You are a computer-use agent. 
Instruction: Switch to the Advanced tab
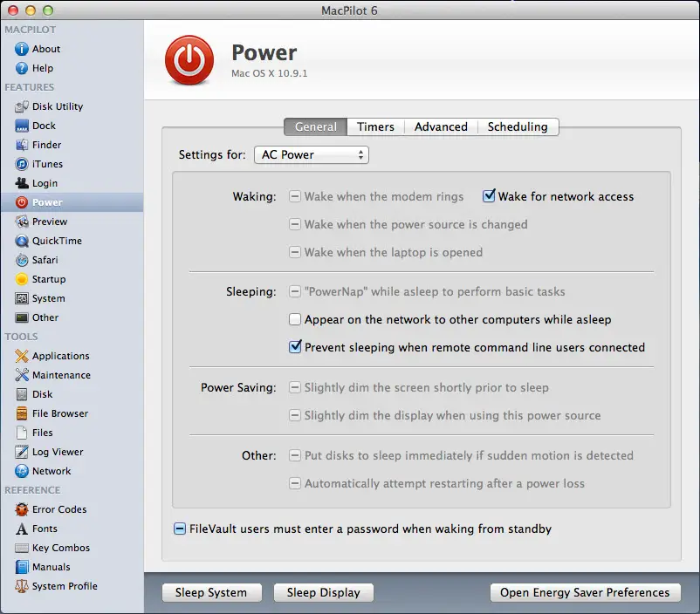click(x=441, y=126)
